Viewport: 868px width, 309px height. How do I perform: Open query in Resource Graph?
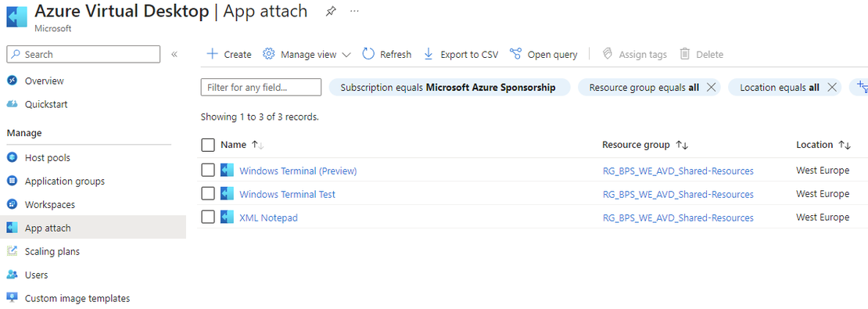[543, 54]
